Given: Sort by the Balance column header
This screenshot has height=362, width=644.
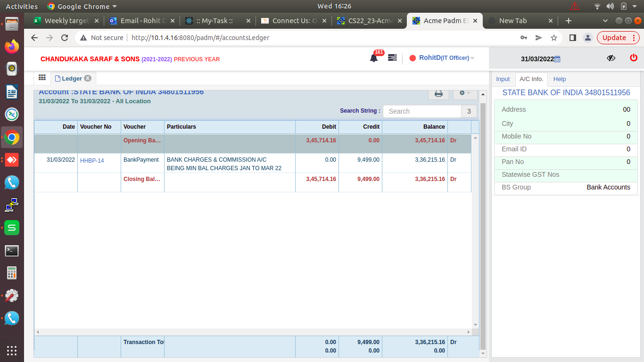Looking at the screenshot, I should (x=415, y=127).
